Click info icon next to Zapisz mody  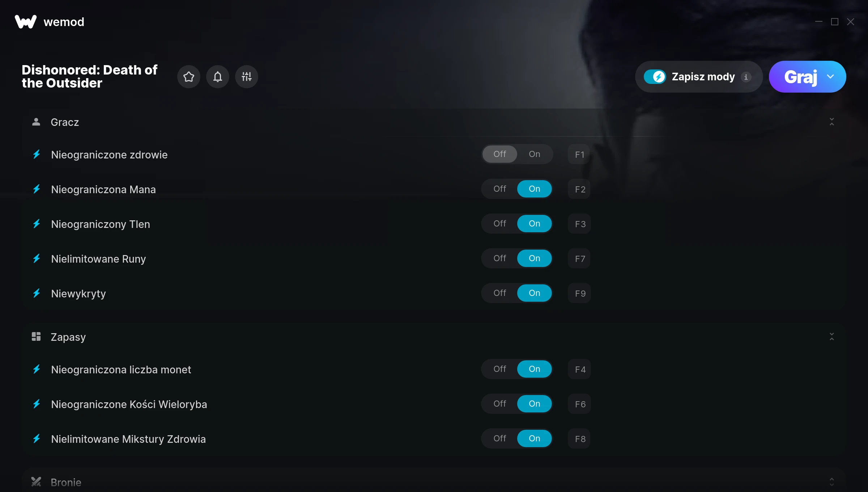(x=746, y=77)
